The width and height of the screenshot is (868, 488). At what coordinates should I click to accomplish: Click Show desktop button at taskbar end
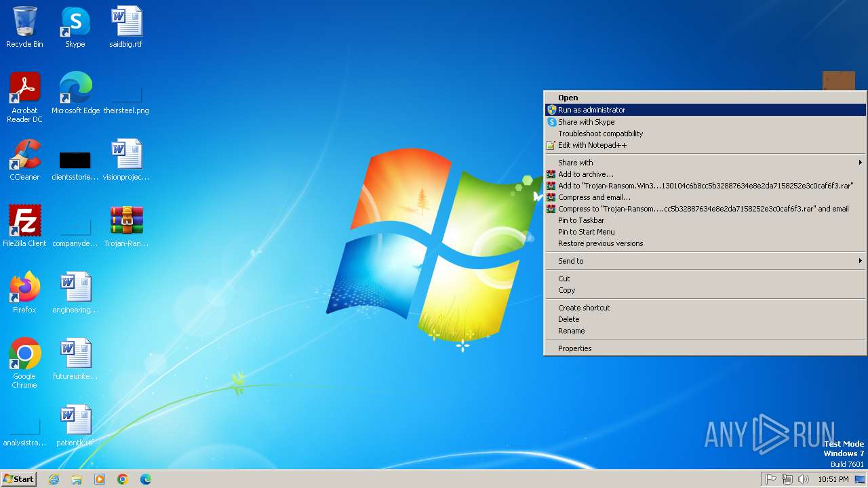pos(861,479)
